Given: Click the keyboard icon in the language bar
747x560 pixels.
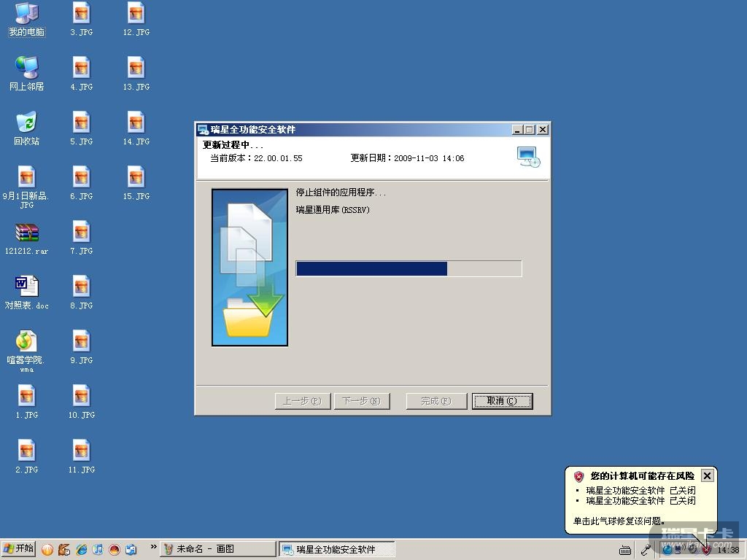Looking at the screenshot, I should 625,551.
